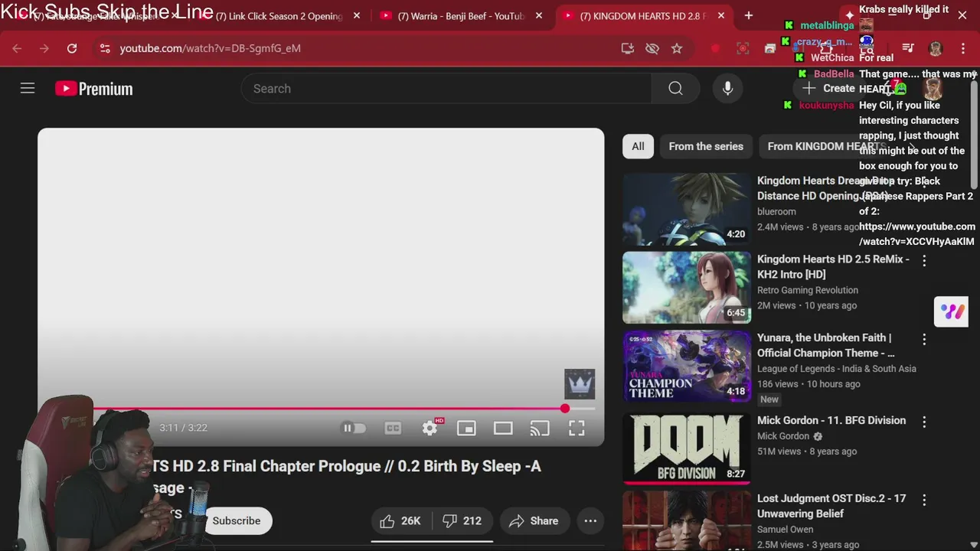980x551 pixels.
Task: Close the Warria Benji Beef tab
Action: (x=539, y=16)
